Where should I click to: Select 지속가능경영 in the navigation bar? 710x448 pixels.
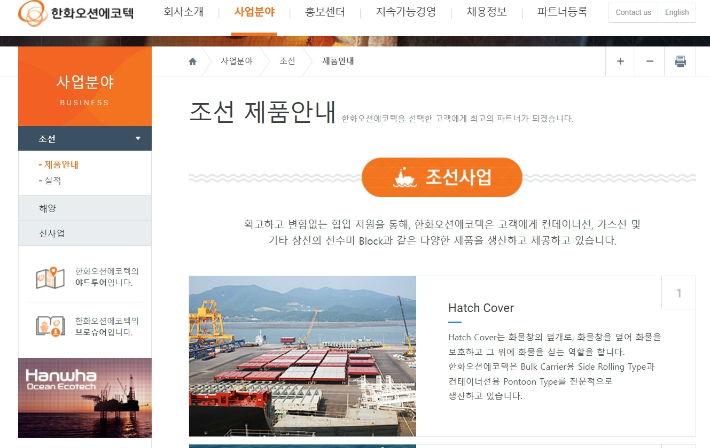pos(405,13)
